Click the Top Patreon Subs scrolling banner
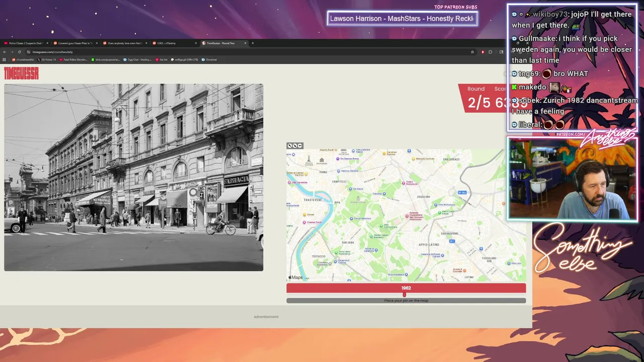The image size is (644, 362). click(x=402, y=19)
